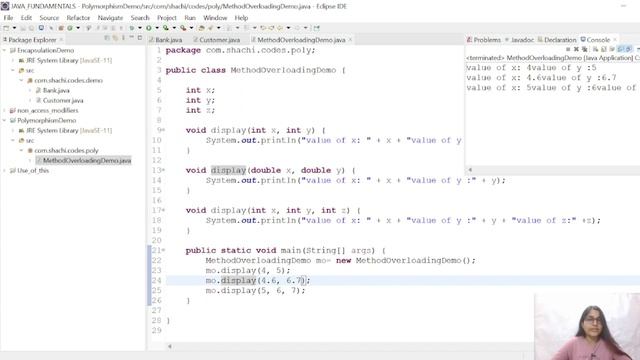Toggle Show Console on standard error
Viewport: 640px width, 360px height.
click(628, 49)
